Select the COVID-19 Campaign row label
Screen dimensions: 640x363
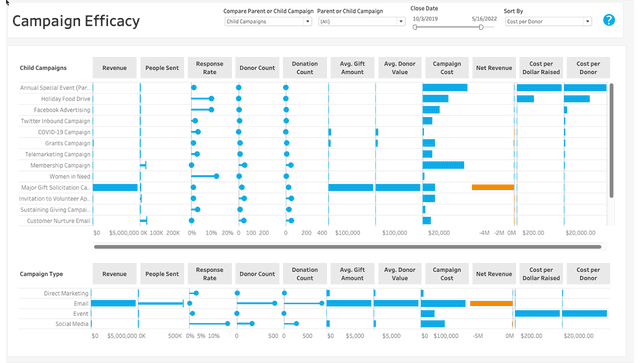point(64,132)
